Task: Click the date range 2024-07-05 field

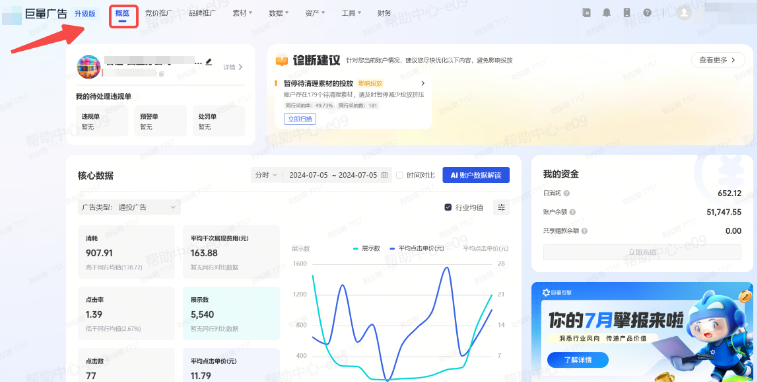Action: point(333,175)
